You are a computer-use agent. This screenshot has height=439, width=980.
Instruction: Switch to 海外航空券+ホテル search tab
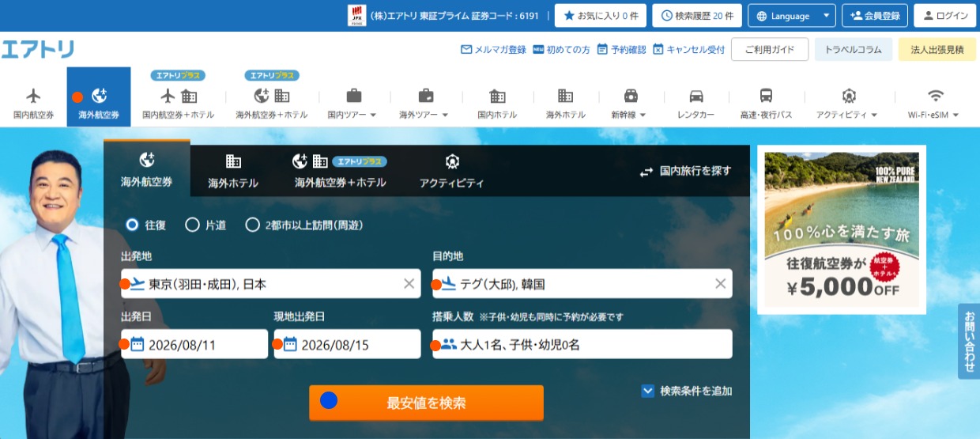(x=341, y=171)
